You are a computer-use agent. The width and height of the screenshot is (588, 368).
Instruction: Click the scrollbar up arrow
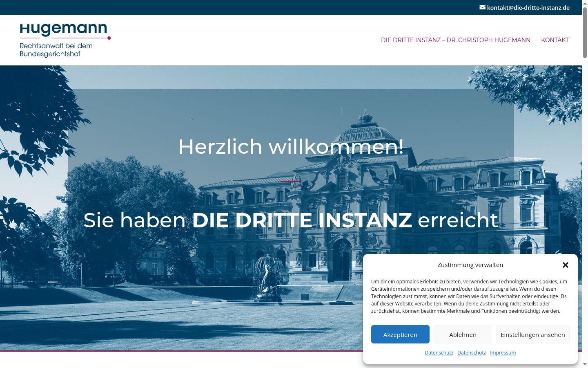585,3
